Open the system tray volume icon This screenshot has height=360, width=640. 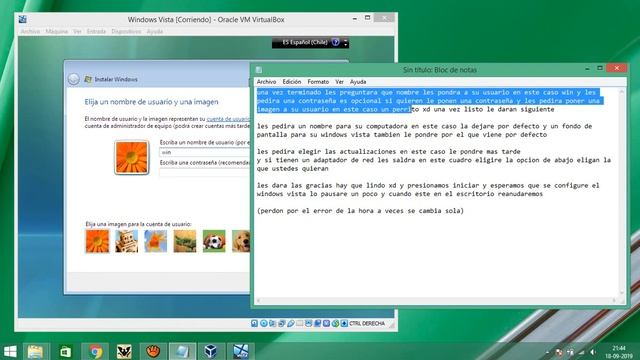click(593, 352)
